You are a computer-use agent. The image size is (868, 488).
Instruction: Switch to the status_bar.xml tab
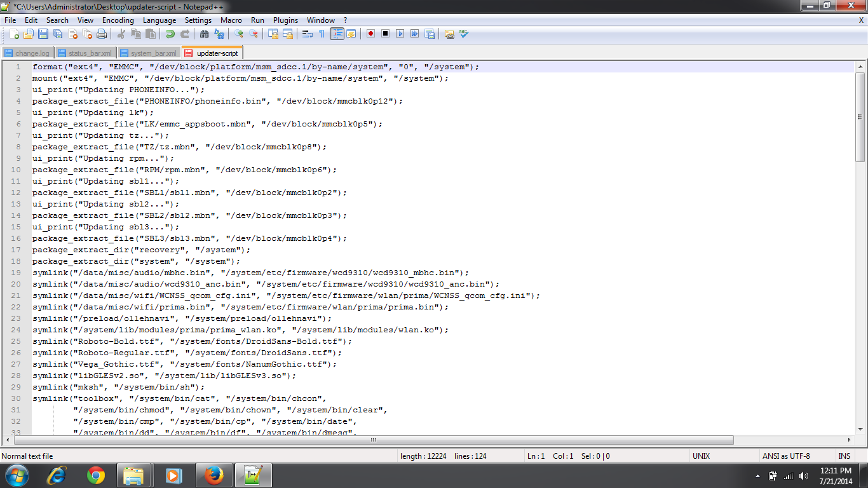tap(85, 53)
